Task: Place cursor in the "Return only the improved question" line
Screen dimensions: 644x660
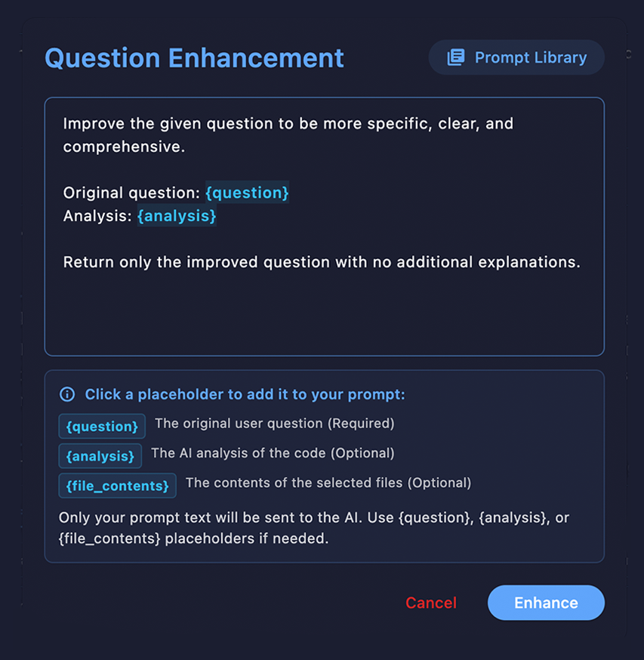Action: 321,263
